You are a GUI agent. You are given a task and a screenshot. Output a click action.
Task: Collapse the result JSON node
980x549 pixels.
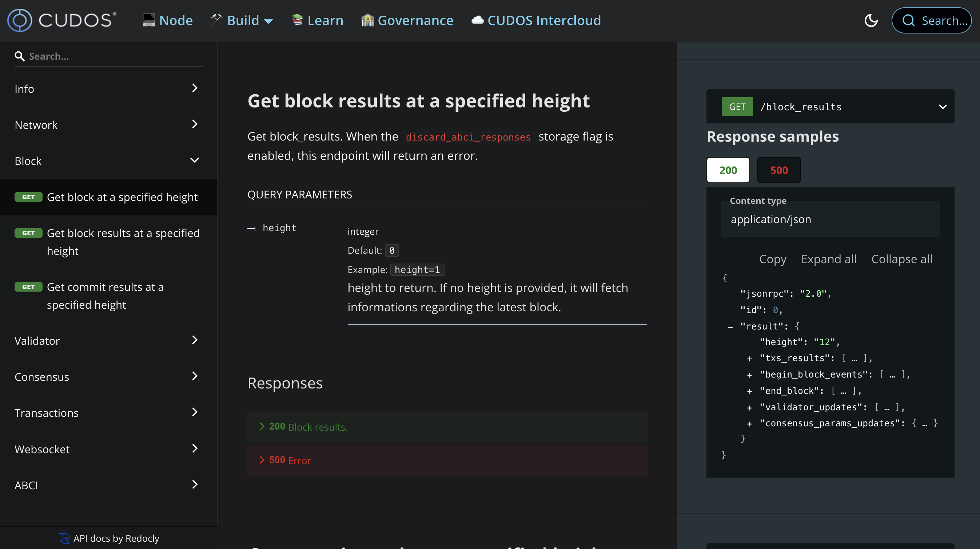730,327
